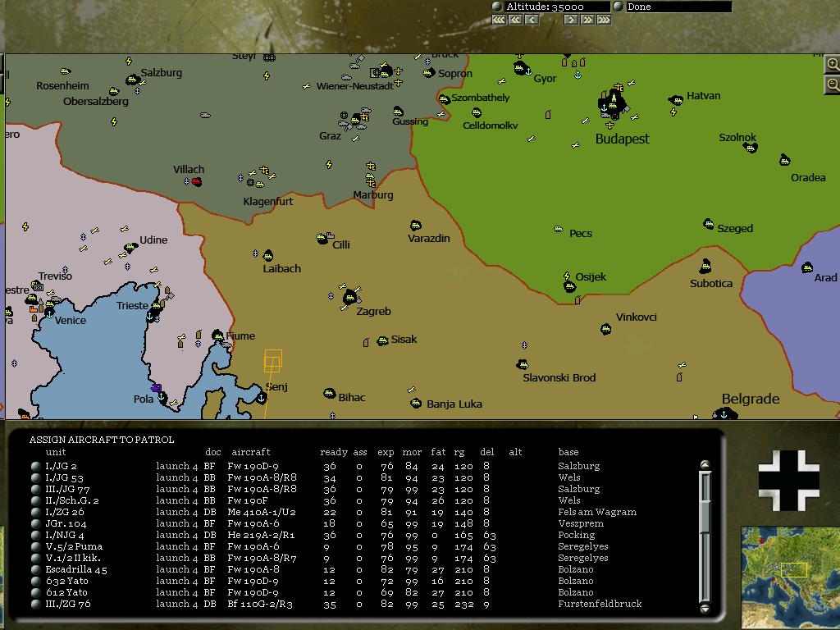The image size is (840, 630).
Task: Click the unit list scroll down arrow
Action: pyautogui.click(x=705, y=608)
